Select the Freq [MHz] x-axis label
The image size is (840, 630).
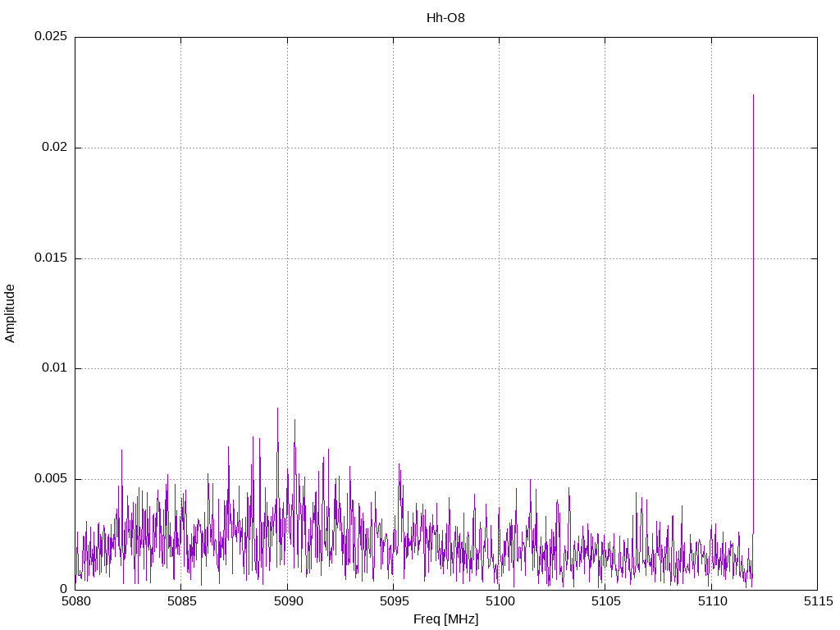tap(445, 619)
